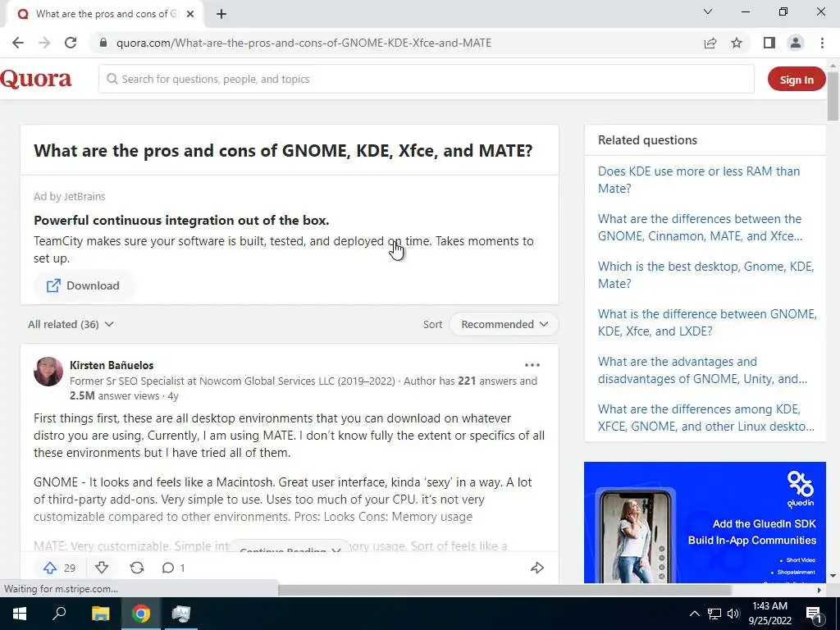The width and height of the screenshot is (840, 630).
Task: Click the browser forward arrow
Action: pos(44,43)
